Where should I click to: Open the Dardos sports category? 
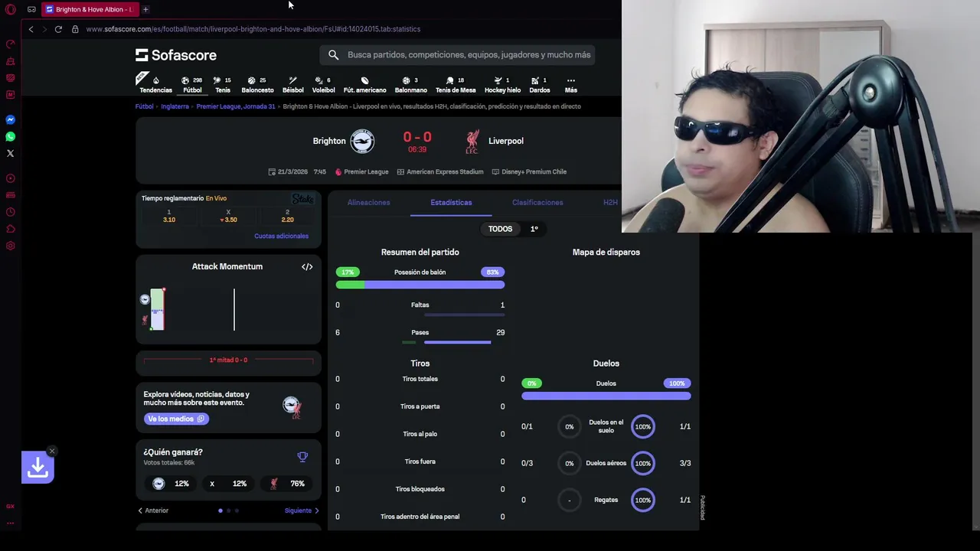539,84
